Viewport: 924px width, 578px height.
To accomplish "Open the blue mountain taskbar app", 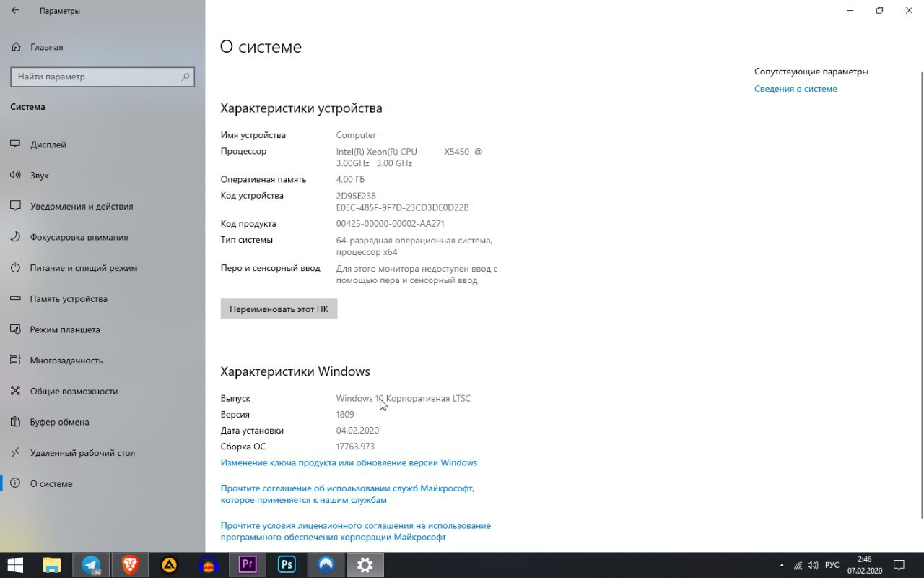I will (326, 565).
